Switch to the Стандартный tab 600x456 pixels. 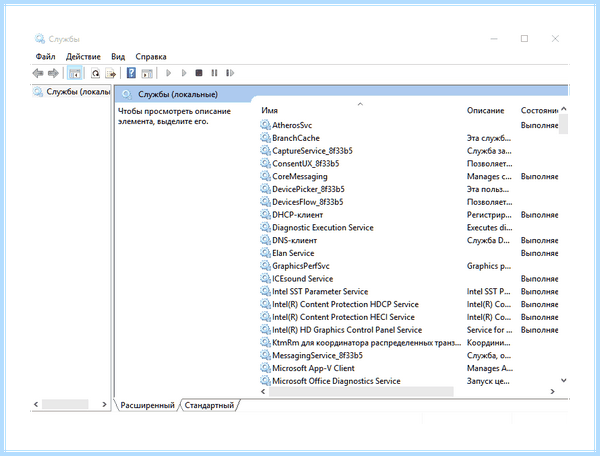(x=209, y=405)
